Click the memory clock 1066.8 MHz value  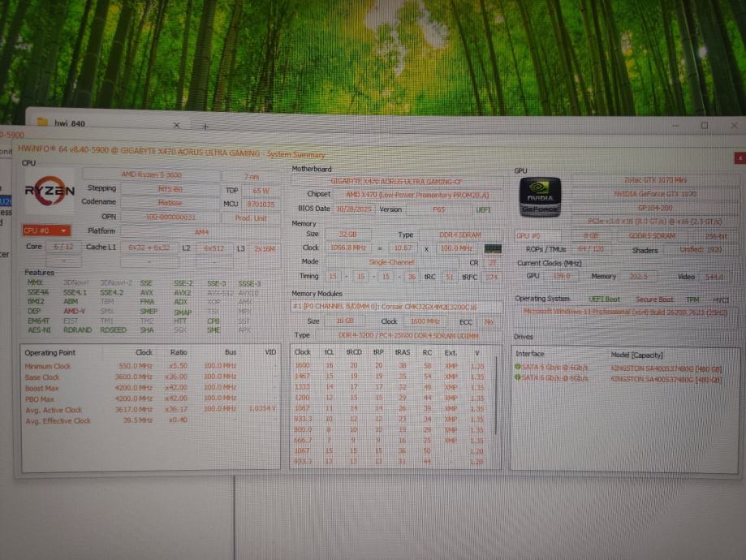click(x=347, y=248)
